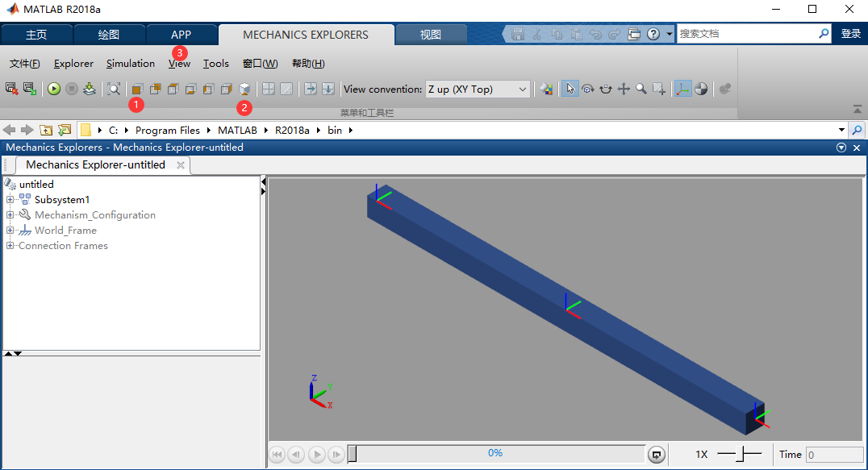The height and width of the screenshot is (470, 868).
Task: Open the Mechanics Explorers panel actions menu
Action: click(x=841, y=148)
